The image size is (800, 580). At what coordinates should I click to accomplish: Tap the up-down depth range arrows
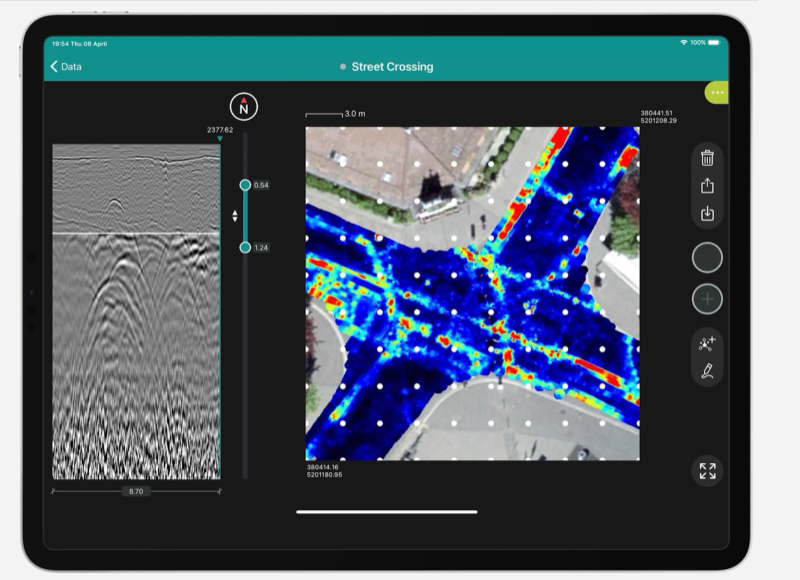235,216
